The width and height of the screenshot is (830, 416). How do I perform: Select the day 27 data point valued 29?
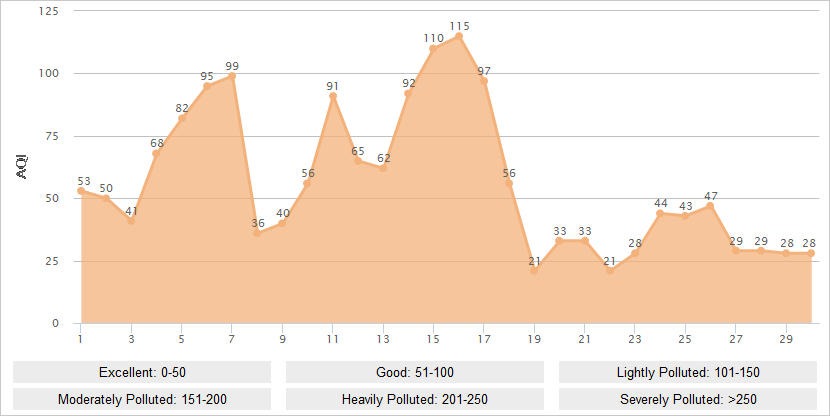736,251
